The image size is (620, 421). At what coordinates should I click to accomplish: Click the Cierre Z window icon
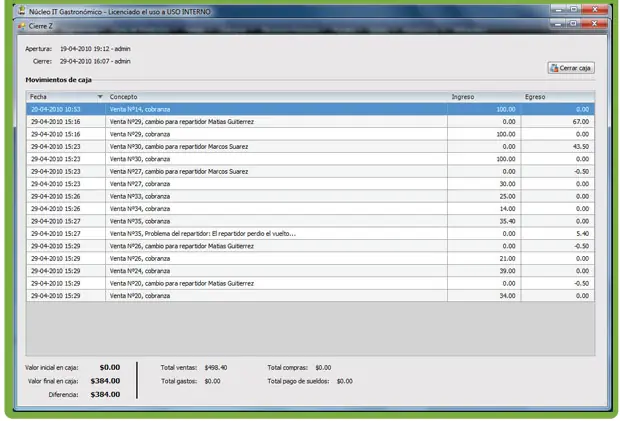pyautogui.click(x=22, y=26)
